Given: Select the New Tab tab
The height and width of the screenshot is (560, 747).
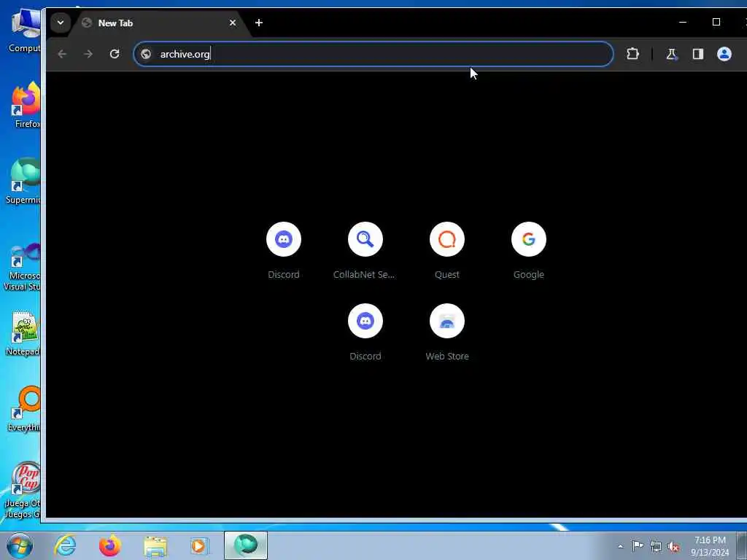Looking at the screenshot, I should pos(159,23).
